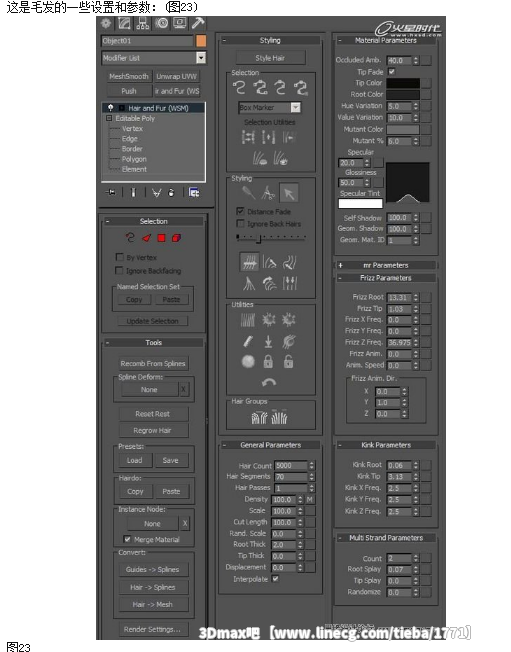Open the Box Marker dropdown

coord(295,108)
